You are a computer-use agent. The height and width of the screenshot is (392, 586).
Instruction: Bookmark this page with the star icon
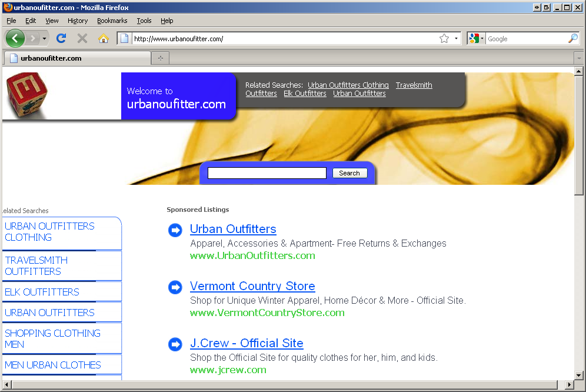pyautogui.click(x=444, y=38)
